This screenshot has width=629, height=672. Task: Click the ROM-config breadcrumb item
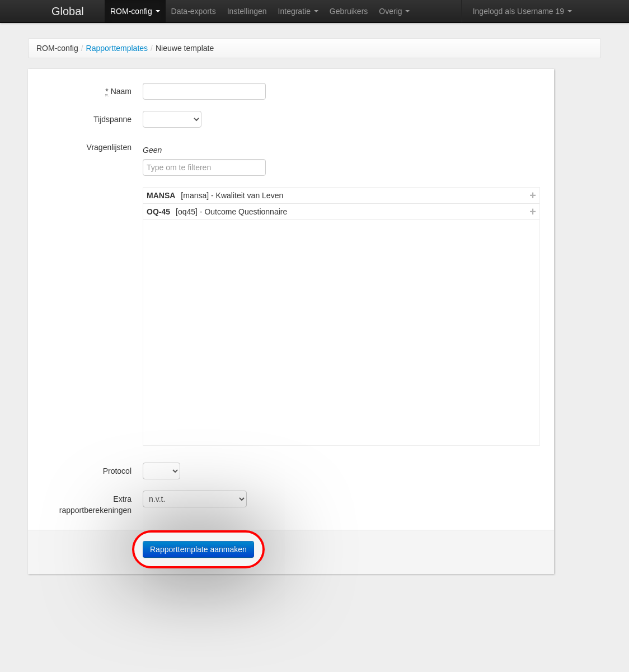tap(57, 48)
